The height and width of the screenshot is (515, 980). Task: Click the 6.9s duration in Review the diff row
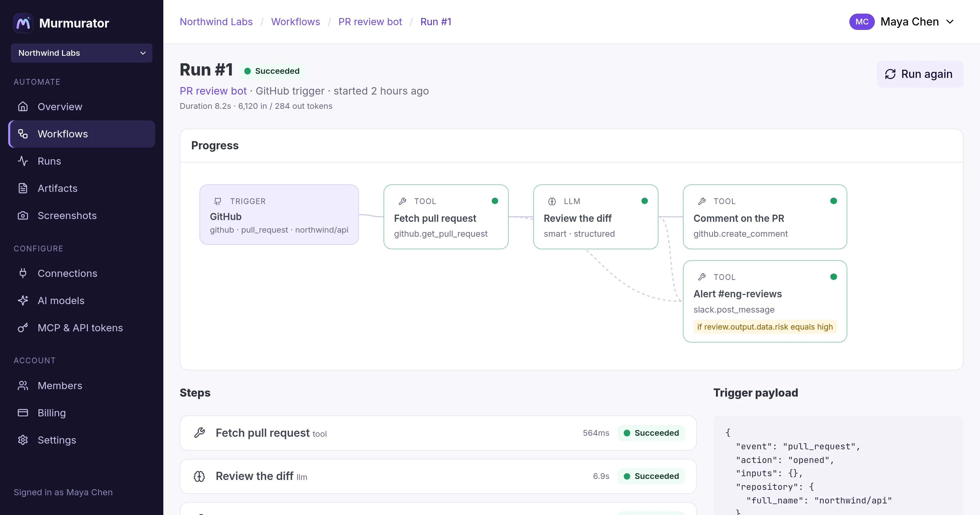[x=601, y=476]
